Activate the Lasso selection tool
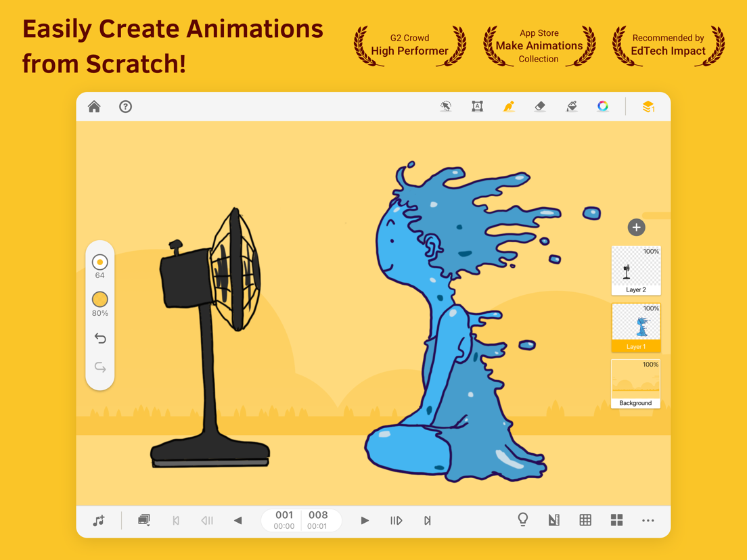747x560 pixels. (x=445, y=106)
